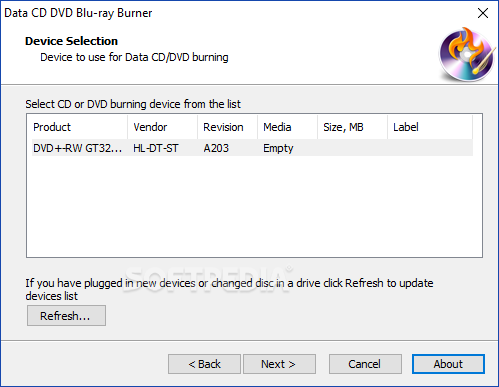The image size is (499, 387).
Task: Click the Revision column header
Action: tap(227, 127)
